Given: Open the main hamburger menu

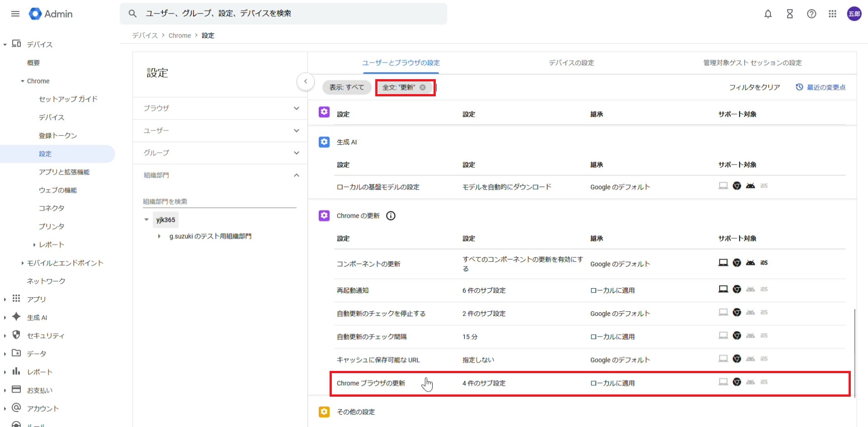Looking at the screenshot, I should tap(15, 14).
